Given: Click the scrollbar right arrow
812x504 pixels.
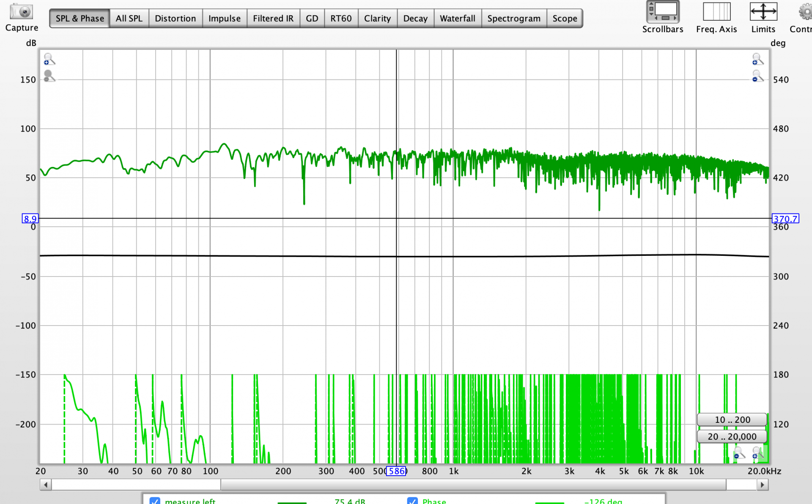Looking at the screenshot, I should tap(762, 485).
